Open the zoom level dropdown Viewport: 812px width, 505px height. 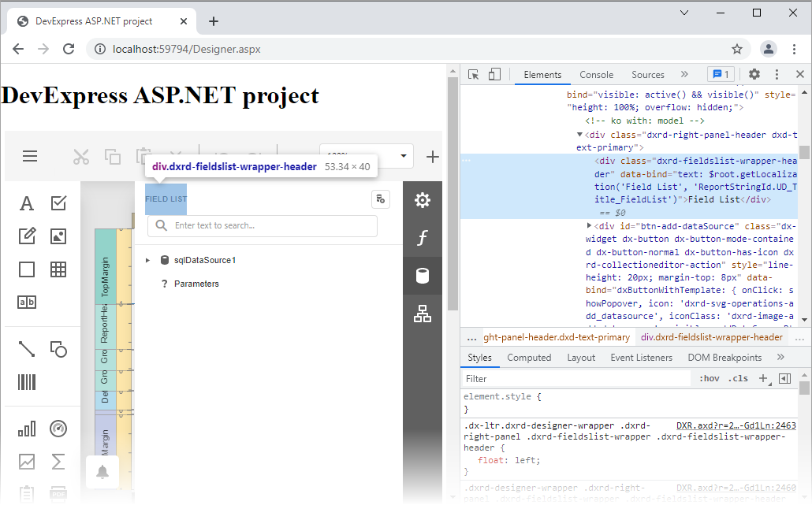(404, 156)
